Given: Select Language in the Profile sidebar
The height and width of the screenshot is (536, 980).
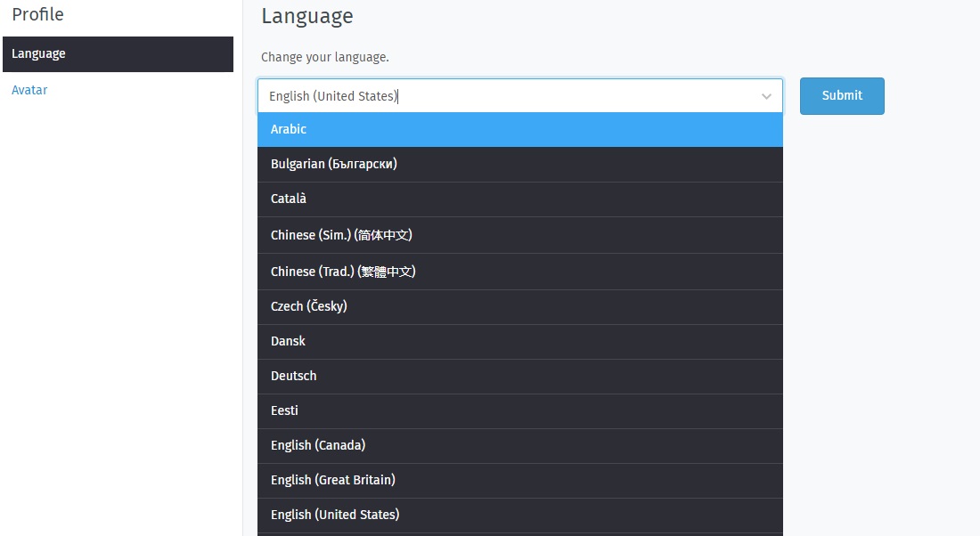Looking at the screenshot, I should [118, 54].
